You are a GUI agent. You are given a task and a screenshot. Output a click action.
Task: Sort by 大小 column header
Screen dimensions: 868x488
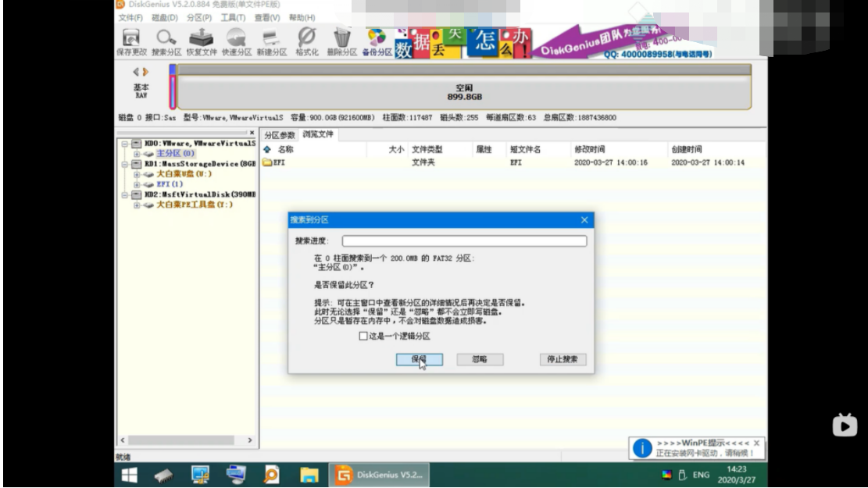click(396, 149)
